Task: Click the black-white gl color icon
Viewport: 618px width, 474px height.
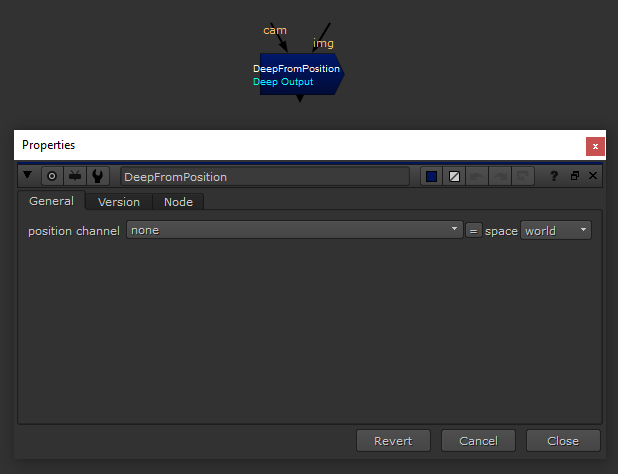Action: tap(454, 177)
